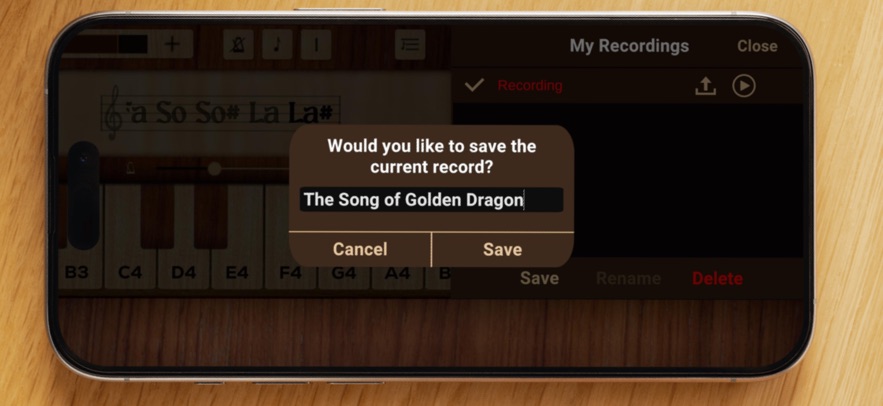Play the selected Recording entry
The width and height of the screenshot is (883, 406).
click(743, 86)
